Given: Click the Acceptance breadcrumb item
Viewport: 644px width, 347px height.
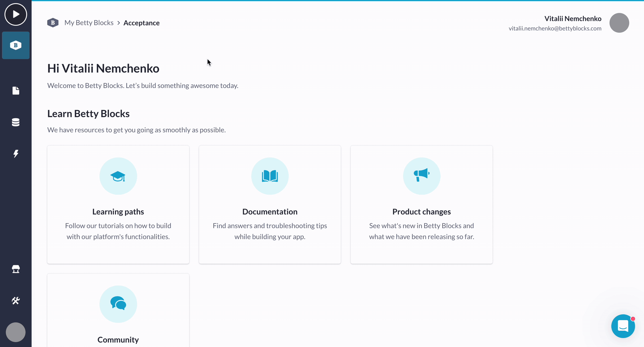Looking at the screenshot, I should (x=141, y=23).
